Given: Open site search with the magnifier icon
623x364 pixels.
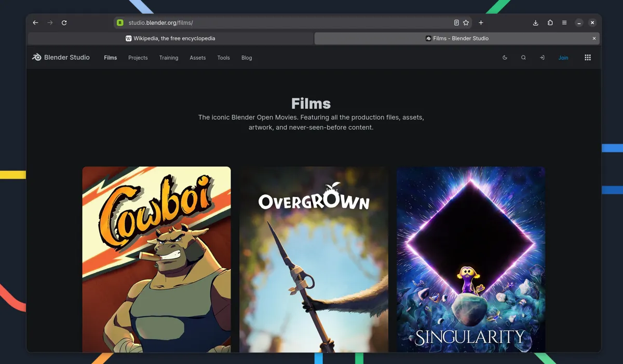Looking at the screenshot, I should [523, 58].
